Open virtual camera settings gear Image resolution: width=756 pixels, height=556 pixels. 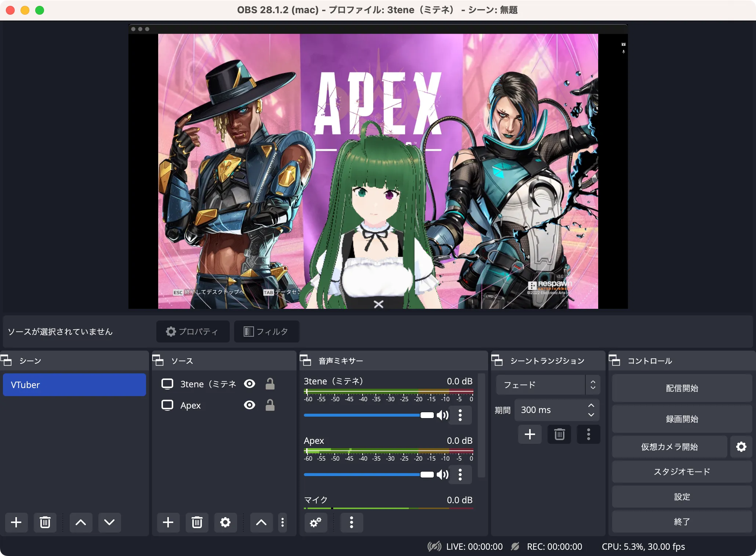pyautogui.click(x=741, y=447)
